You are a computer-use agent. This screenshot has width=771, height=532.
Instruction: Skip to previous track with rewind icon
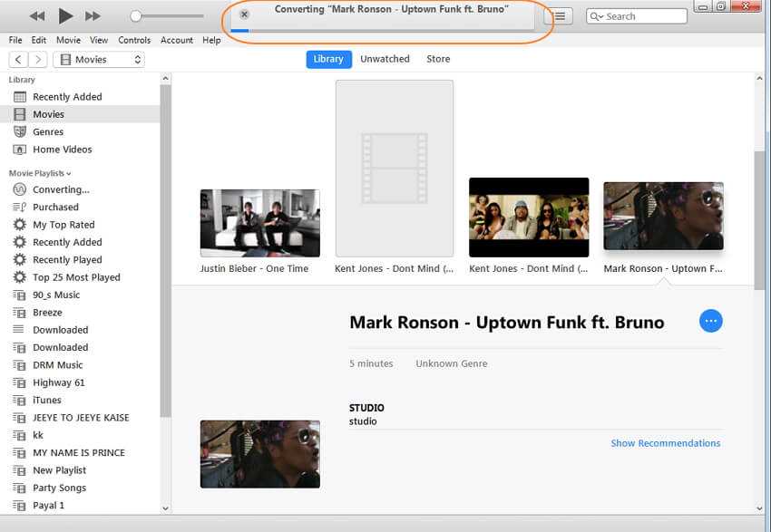tap(37, 15)
